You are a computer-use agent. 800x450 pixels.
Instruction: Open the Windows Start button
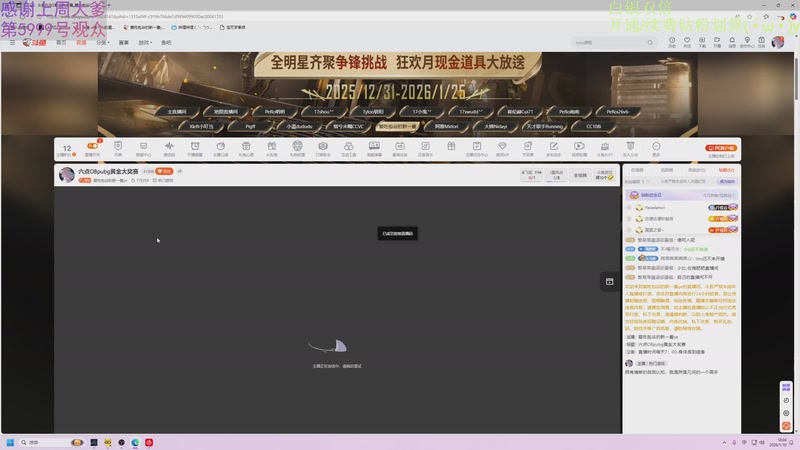point(10,442)
